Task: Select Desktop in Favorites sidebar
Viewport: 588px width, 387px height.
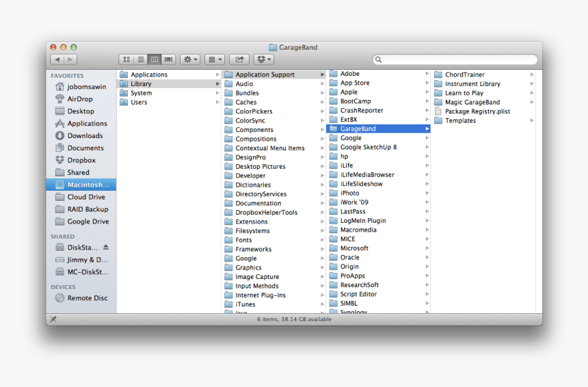Action: coord(81,111)
